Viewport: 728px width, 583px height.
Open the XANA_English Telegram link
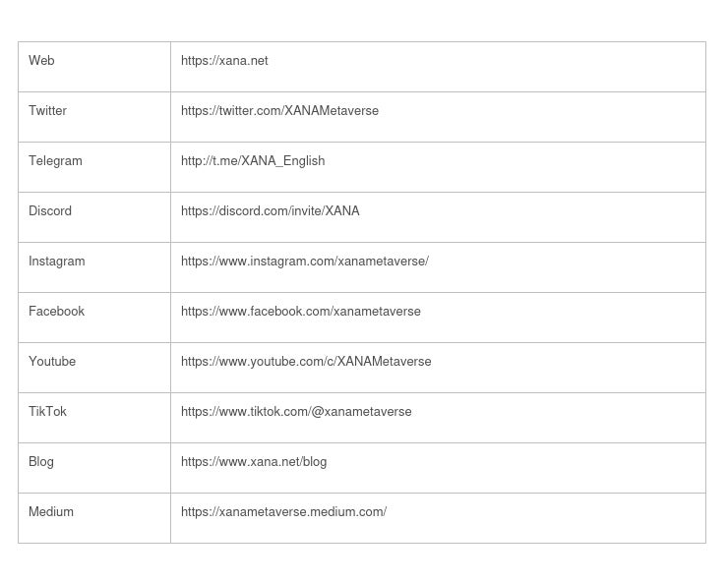(x=253, y=161)
